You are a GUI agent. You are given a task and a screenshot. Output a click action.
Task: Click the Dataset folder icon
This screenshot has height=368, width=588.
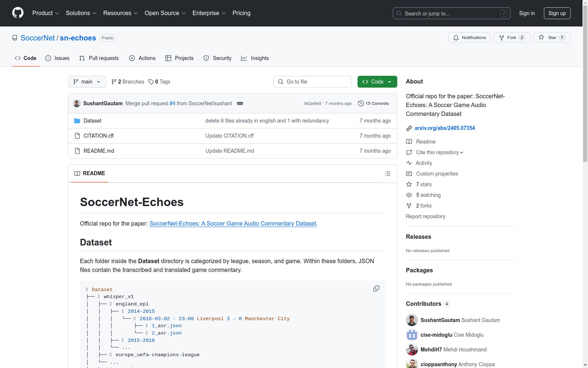coord(77,121)
